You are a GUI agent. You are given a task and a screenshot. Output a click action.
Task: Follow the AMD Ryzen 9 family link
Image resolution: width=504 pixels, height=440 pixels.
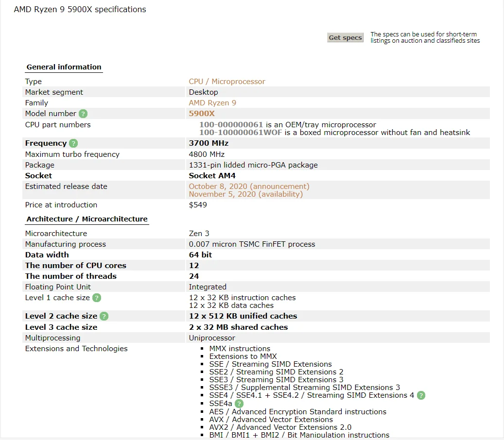click(x=212, y=103)
